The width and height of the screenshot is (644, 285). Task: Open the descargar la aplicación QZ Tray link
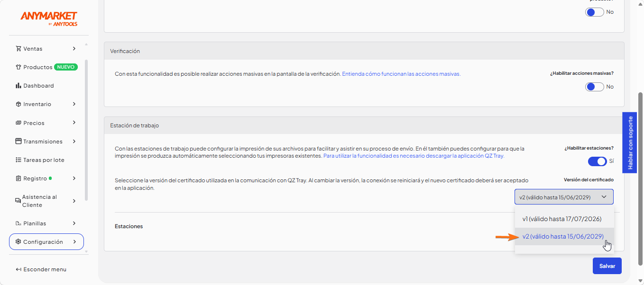click(x=414, y=155)
